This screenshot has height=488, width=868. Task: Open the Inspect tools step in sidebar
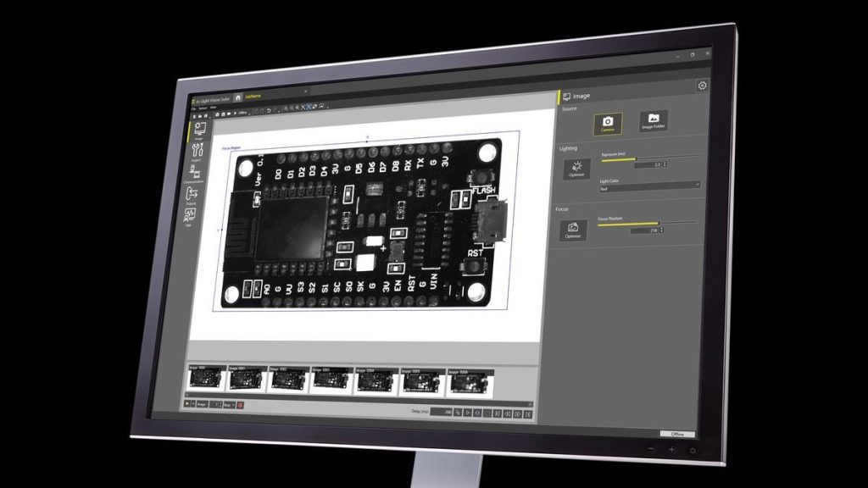pyautogui.click(x=197, y=152)
